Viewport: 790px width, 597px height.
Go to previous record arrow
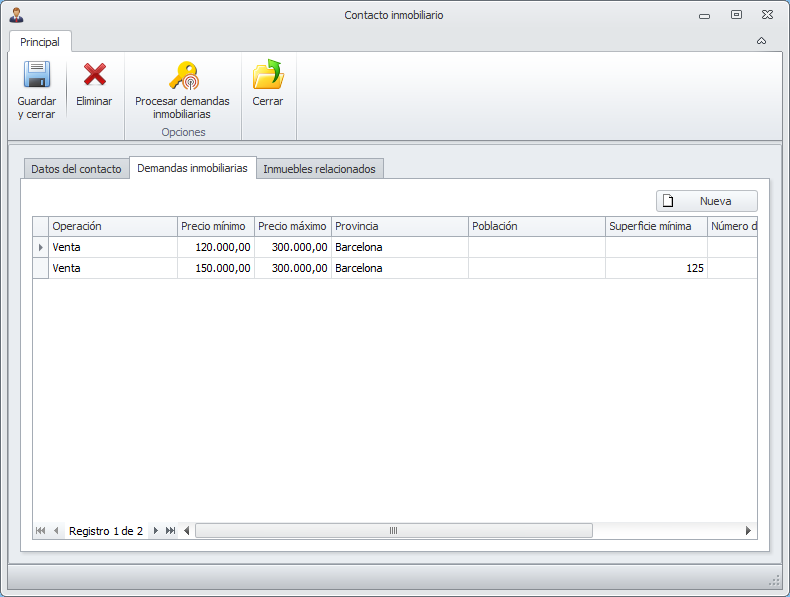56,530
